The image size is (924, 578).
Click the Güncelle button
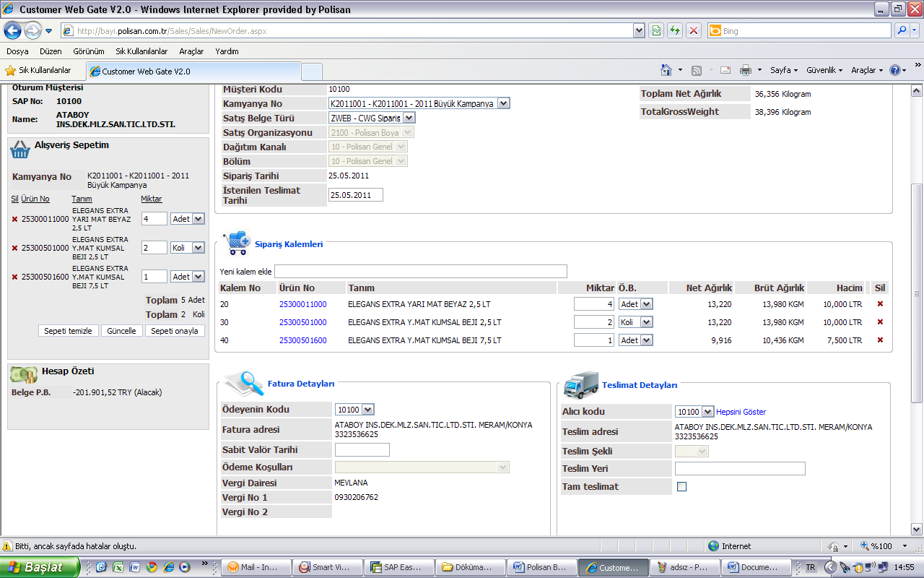click(x=121, y=331)
